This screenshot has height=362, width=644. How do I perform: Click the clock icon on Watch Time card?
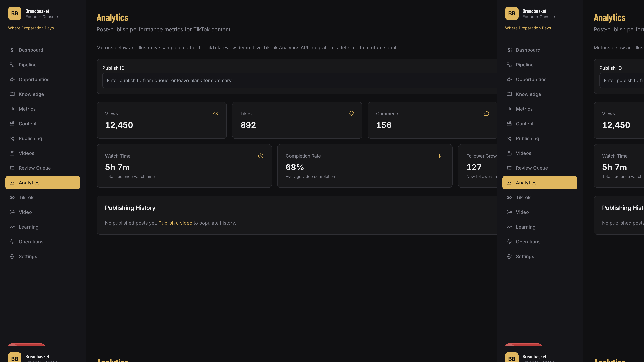click(x=261, y=156)
